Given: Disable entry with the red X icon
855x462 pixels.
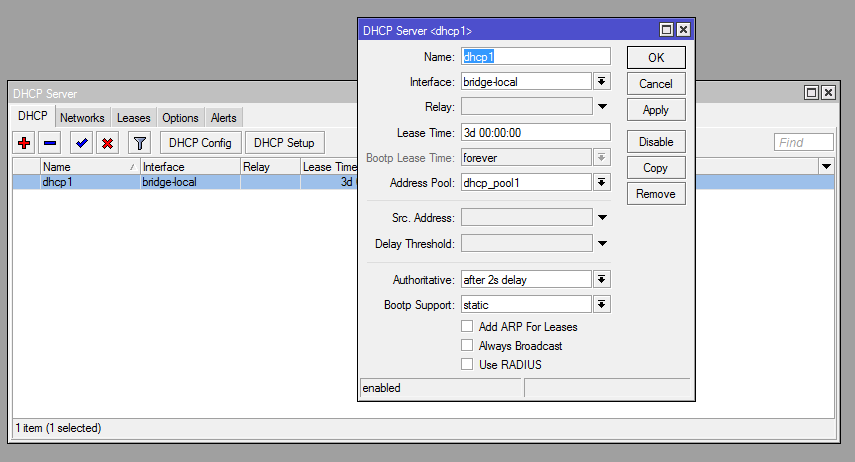Looking at the screenshot, I should pos(107,143).
